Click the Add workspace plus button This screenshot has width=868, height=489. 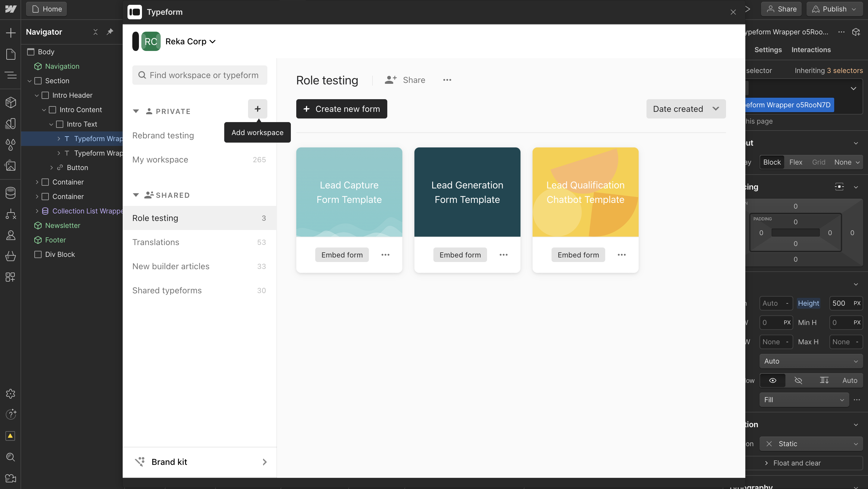point(257,109)
